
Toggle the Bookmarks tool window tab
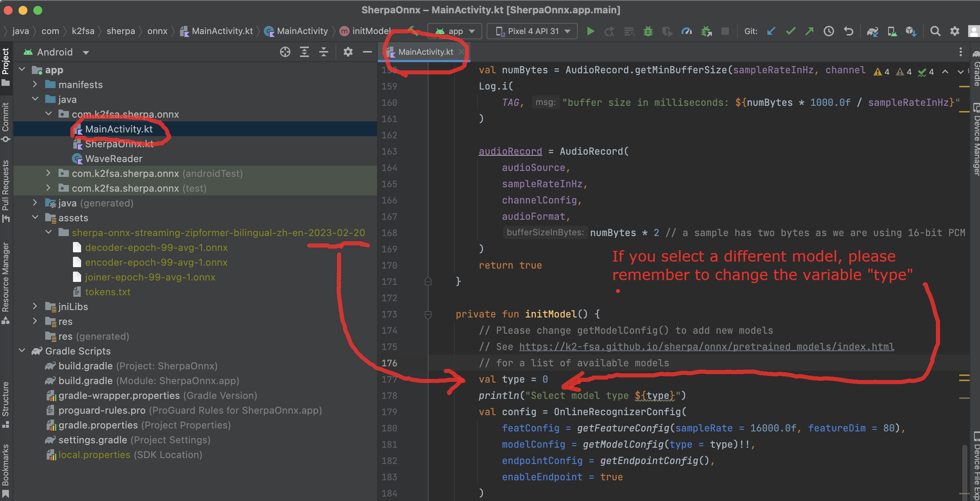pyautogui.click(x=6, y=470)
